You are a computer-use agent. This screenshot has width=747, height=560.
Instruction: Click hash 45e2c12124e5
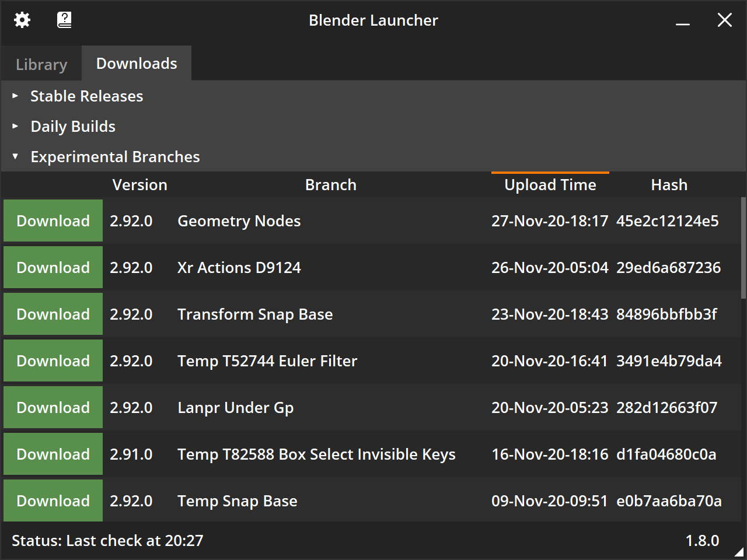tap(668, 221)
